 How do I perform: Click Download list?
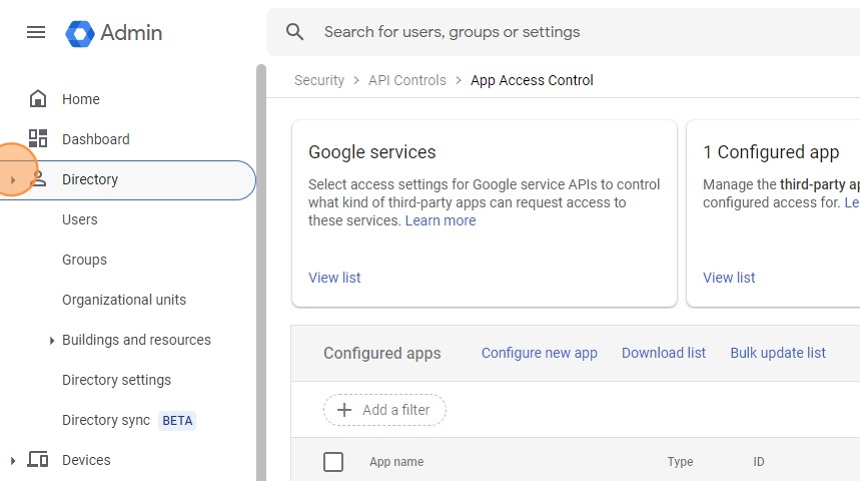pos(664,353)
